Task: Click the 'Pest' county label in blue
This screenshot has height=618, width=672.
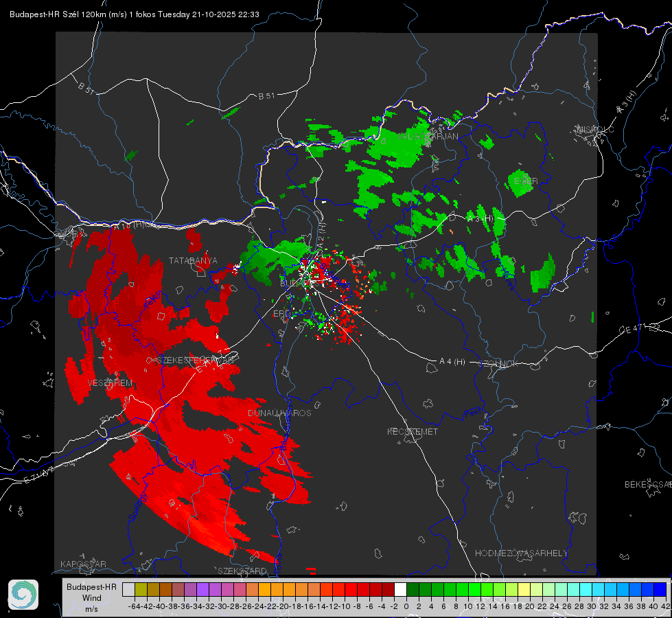Action: click(x=473, y=413)
